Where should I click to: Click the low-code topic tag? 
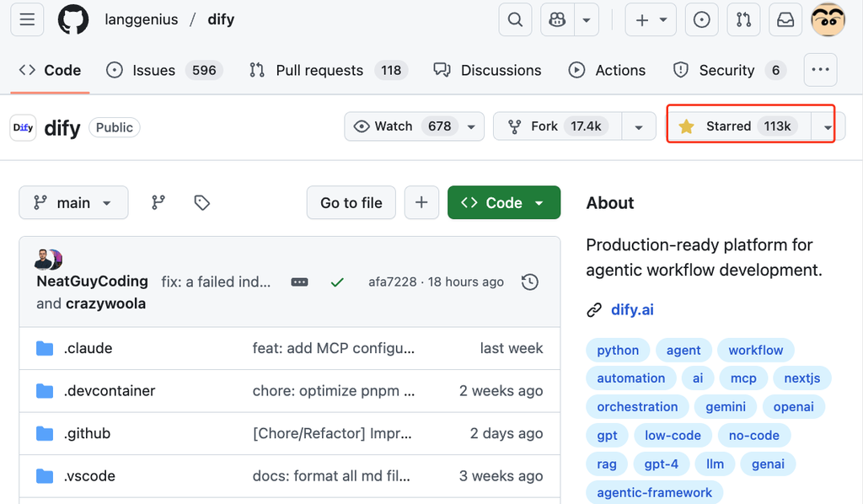pyautogui.click(x=673, y=435)
